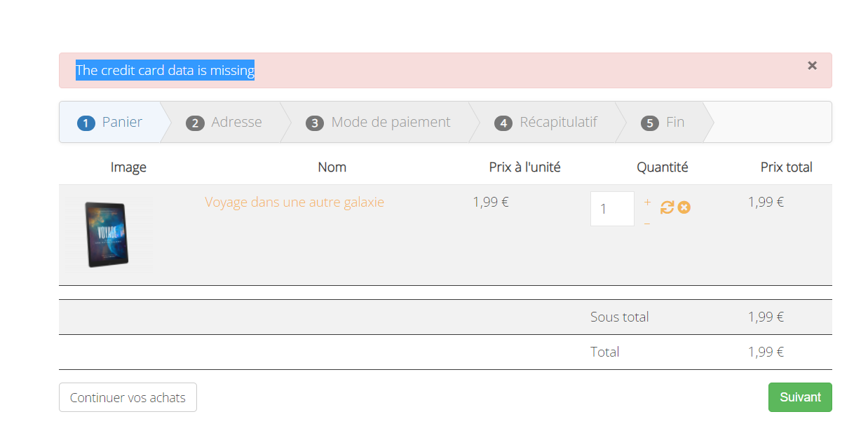The image size is (868, 433).
Task: Decrease quantity with the minus icon
Action: [x=647, y=224]
